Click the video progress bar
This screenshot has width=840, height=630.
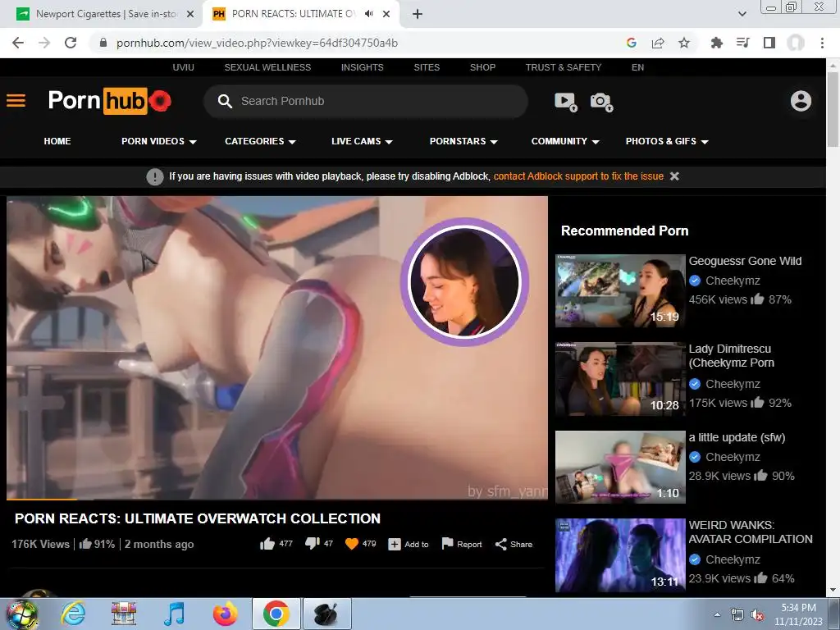pyautogui.click(x=277, y=500)
